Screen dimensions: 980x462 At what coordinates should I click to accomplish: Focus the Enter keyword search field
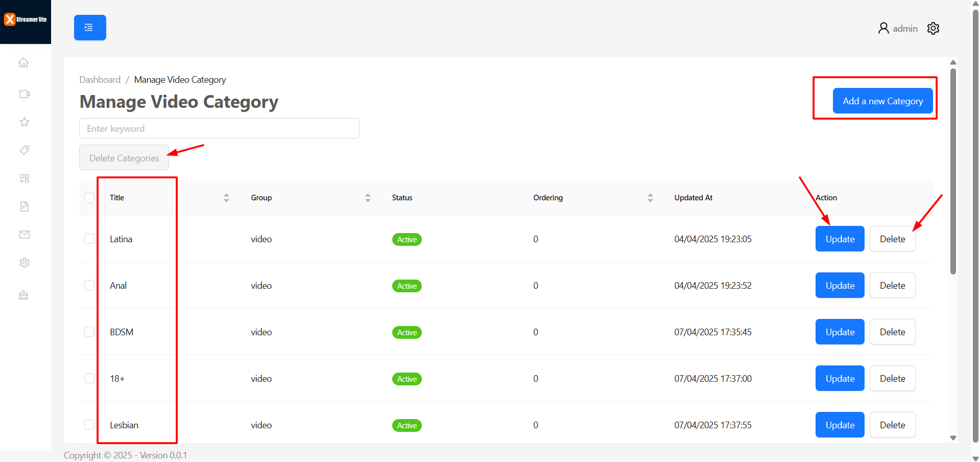pyautogui.click(x=219, y=129)
